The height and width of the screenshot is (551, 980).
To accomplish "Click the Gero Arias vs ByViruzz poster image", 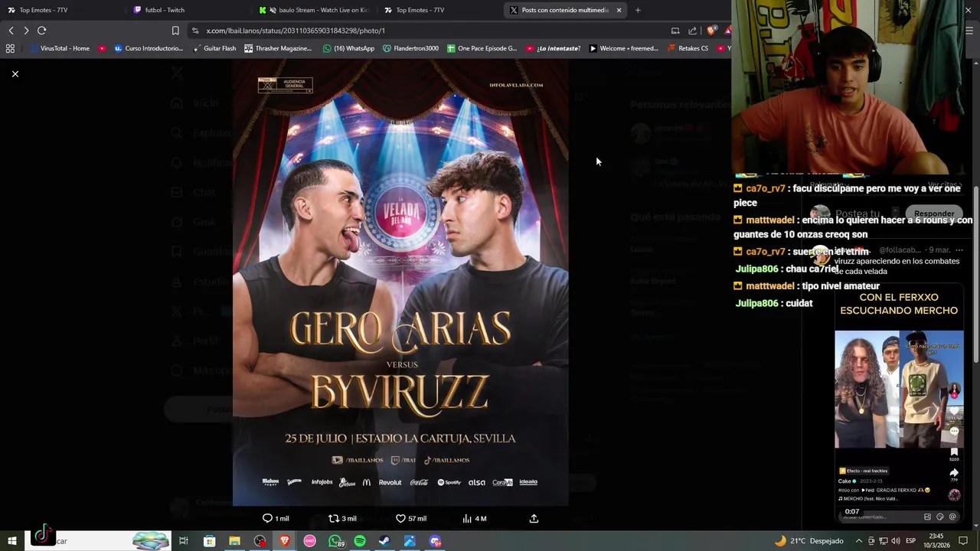I will click(x=400, y=284).
